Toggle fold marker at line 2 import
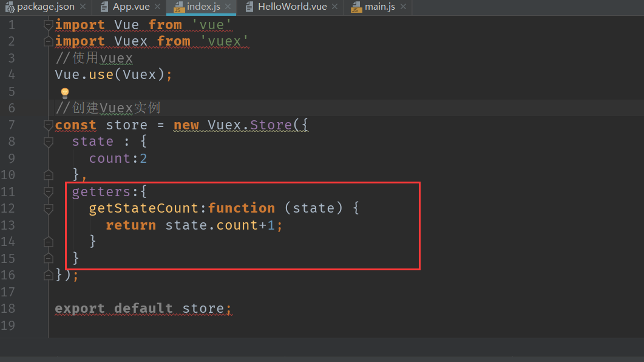644x362 pixels. [x=48, y=41]
